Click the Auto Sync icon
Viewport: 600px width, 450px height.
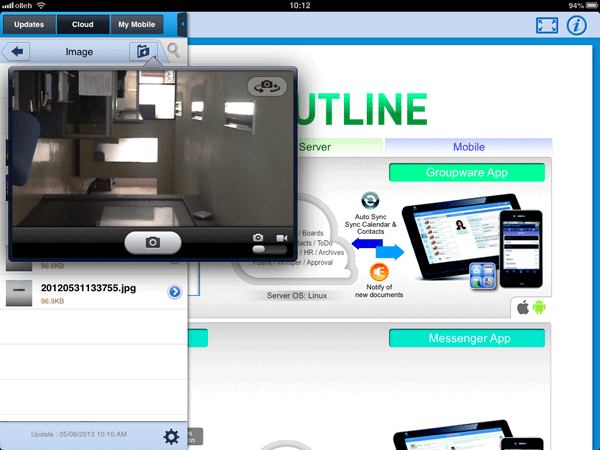[368, 199]
